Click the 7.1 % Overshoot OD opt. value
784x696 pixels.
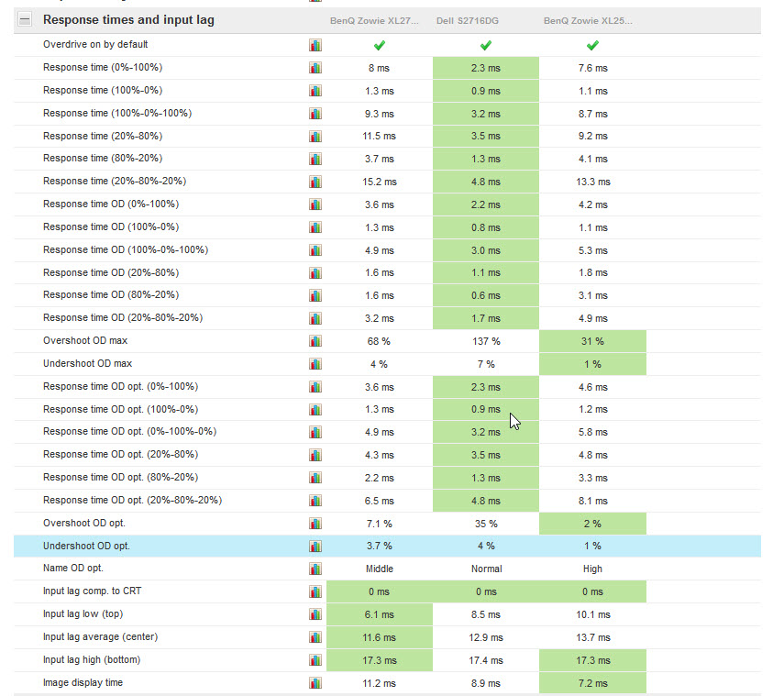tap(379, 524)
